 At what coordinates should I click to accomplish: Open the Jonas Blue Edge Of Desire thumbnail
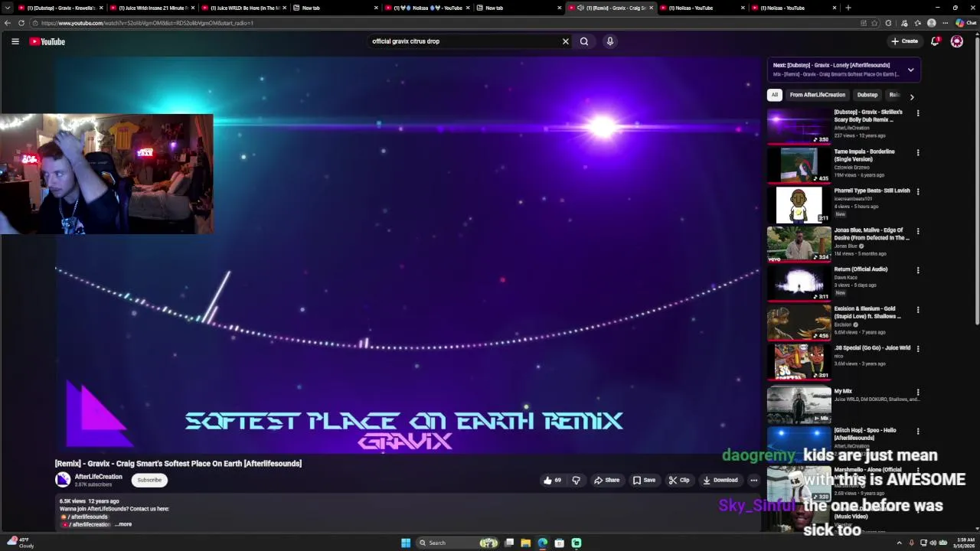coord(799,244)
